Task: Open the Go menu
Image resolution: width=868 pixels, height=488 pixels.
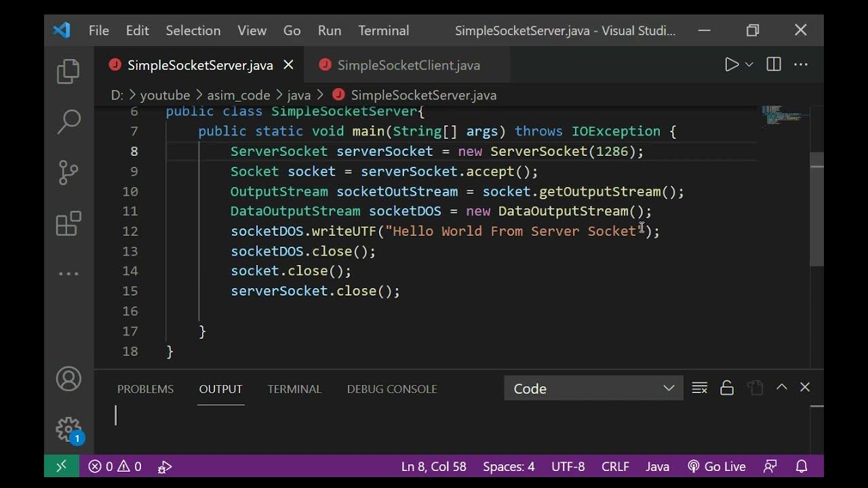Action: click(292, 30)
